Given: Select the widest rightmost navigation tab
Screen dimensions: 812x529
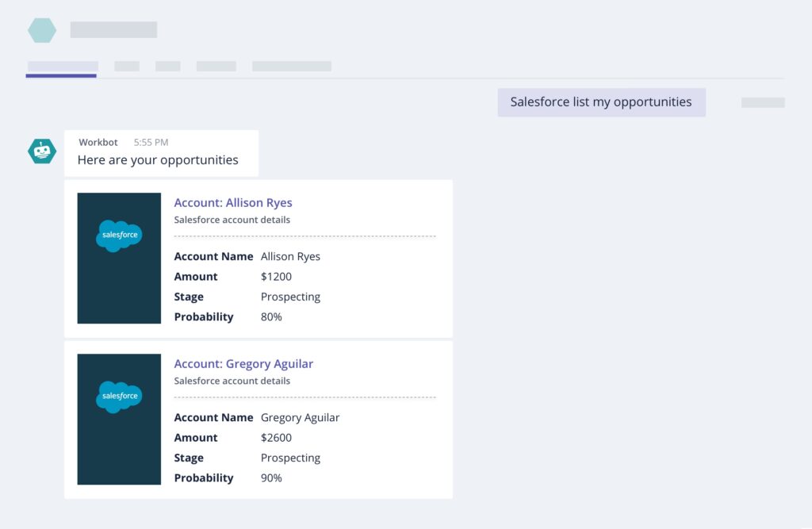Looking at the screenshot, I should (291, 67).
